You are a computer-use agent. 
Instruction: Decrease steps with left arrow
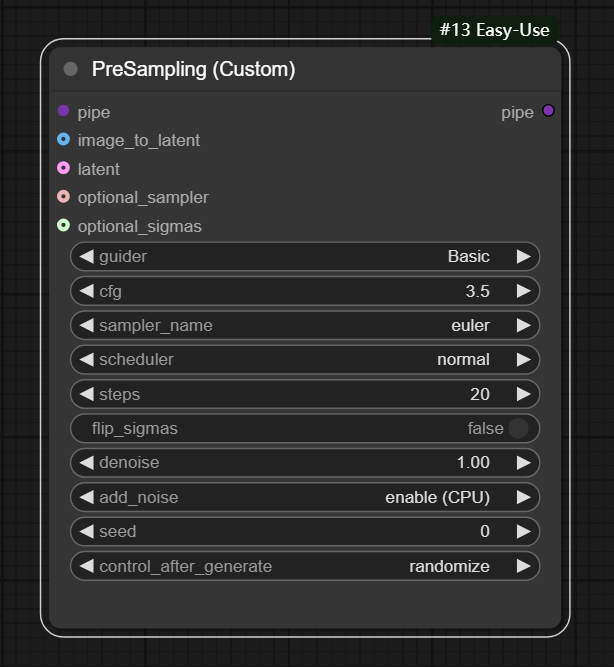click(86, 395)
